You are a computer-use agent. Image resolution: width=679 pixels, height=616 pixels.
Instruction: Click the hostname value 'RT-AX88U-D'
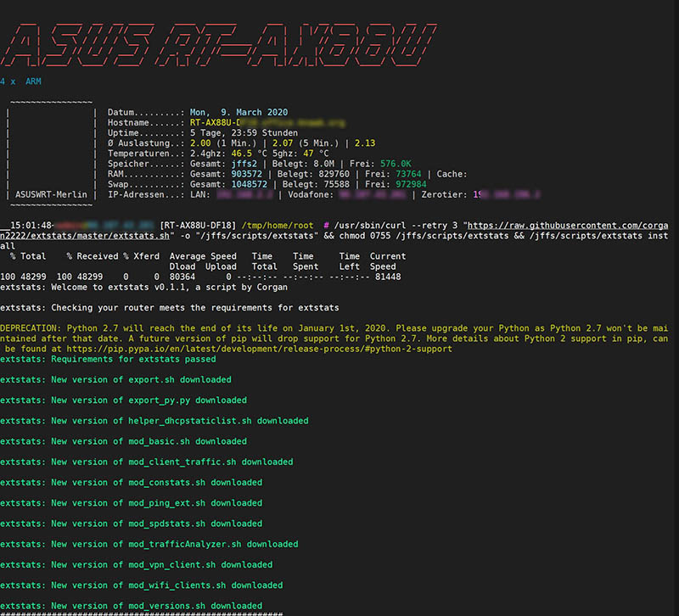click(x=215, y=123)
